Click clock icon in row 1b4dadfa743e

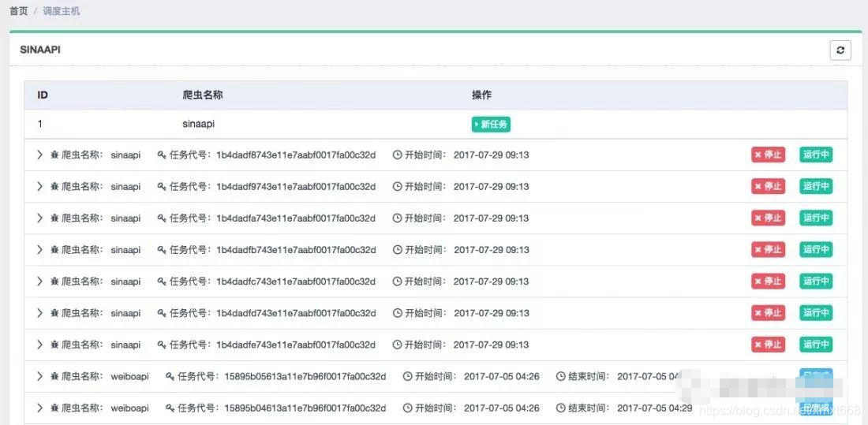pos(397,218)
